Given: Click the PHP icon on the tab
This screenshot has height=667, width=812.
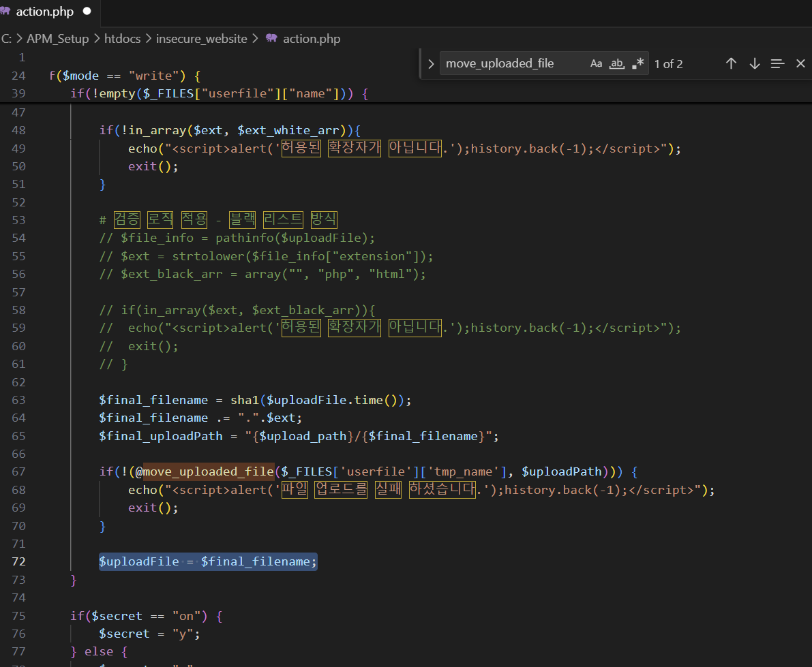Looking at the screenshot, I should (5, 10).
